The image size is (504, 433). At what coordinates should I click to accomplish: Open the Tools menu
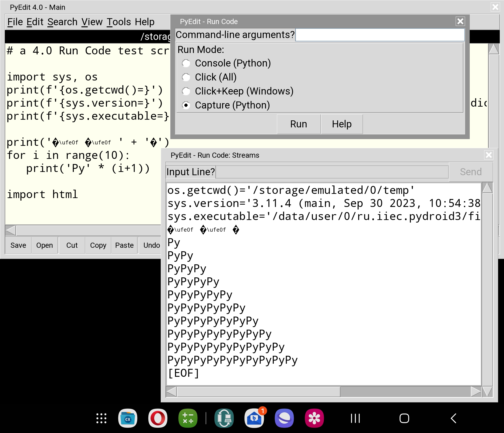point(119,22)
